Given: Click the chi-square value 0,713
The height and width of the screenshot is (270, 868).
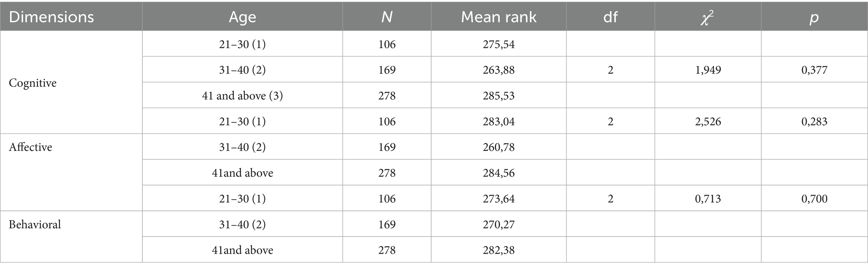Looking at the screenshot, I should (x=708, y=198).
